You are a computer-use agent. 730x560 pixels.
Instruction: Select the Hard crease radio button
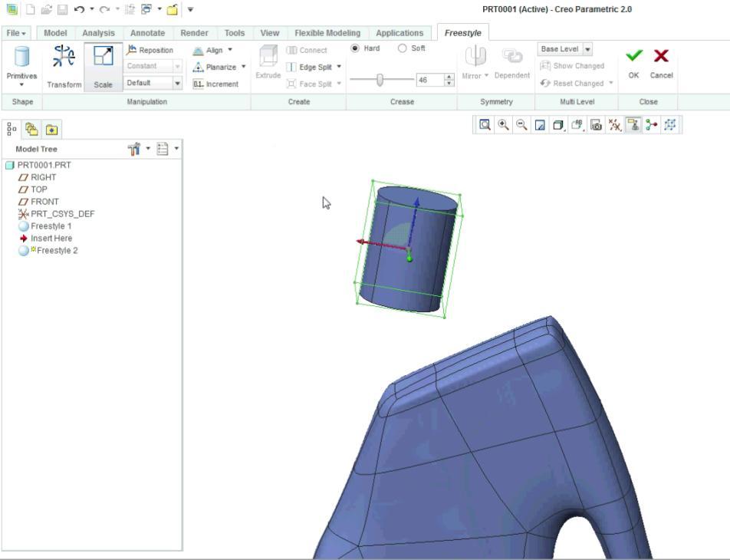click(x=355, y=48)
